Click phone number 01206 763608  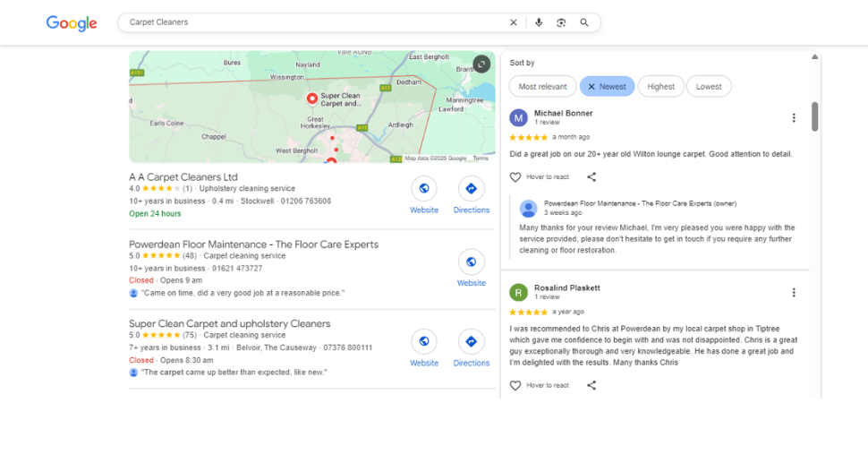pyautogui.click(x=305, y=201)
